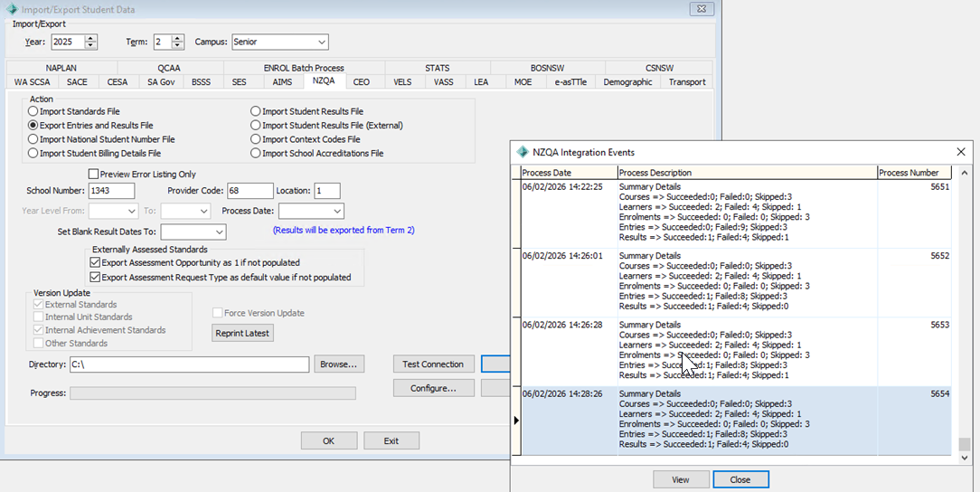Click the OK button
The width and height of the screenshot is (980, 492).
click(x=329, y=440)
